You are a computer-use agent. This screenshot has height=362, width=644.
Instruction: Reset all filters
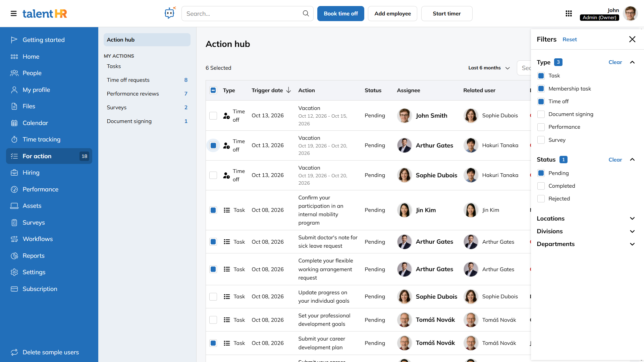tap(570, 39)
